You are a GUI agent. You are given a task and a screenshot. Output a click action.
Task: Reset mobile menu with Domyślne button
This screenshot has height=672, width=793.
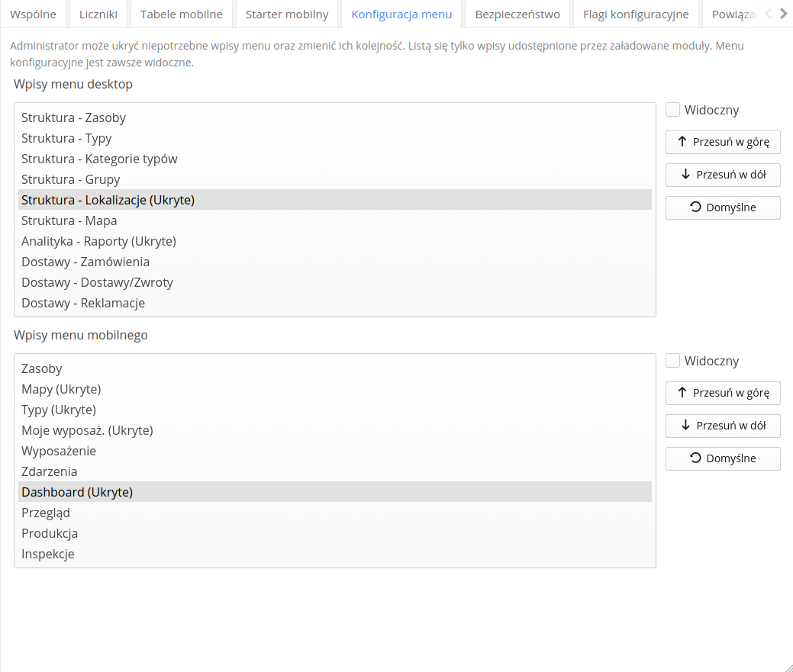coord(723,458)
